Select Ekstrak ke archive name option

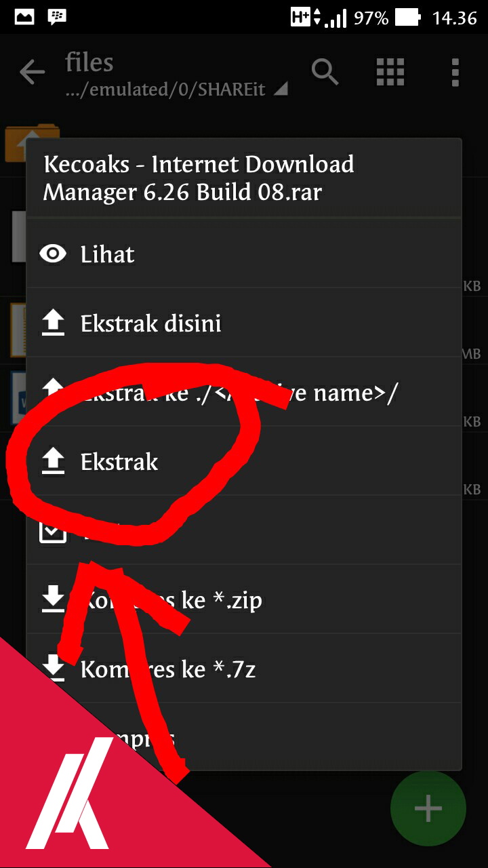click(244, 392)
